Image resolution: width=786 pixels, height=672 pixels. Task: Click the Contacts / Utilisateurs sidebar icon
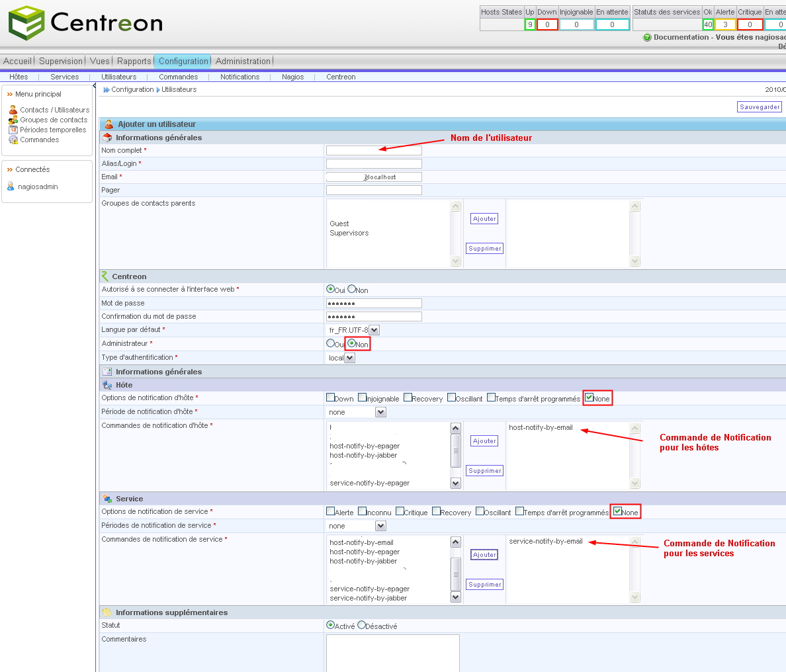pyautogui.click(x=13, y=110)
